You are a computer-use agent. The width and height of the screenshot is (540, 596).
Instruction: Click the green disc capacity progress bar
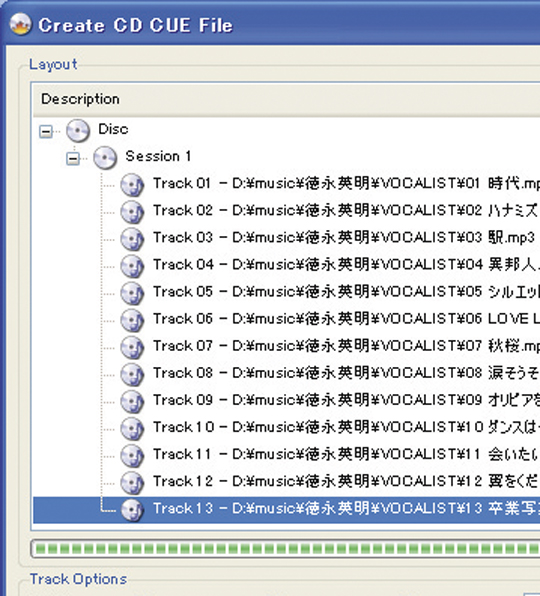285,549
